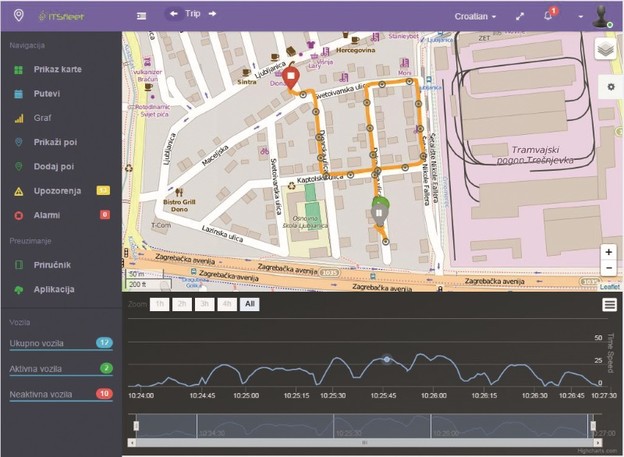Click the red start location marker

(x=290, y=77)
